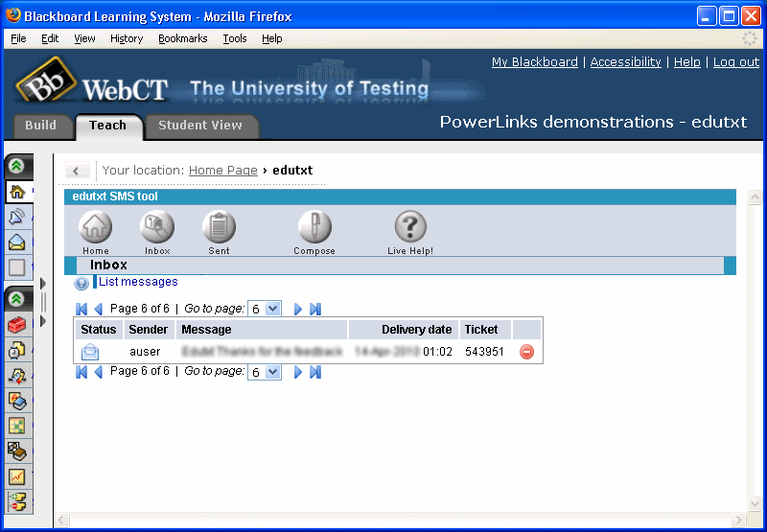Click the envelope status icon for auser
This screenshot has height=532, width=767.
click(90, 352)
